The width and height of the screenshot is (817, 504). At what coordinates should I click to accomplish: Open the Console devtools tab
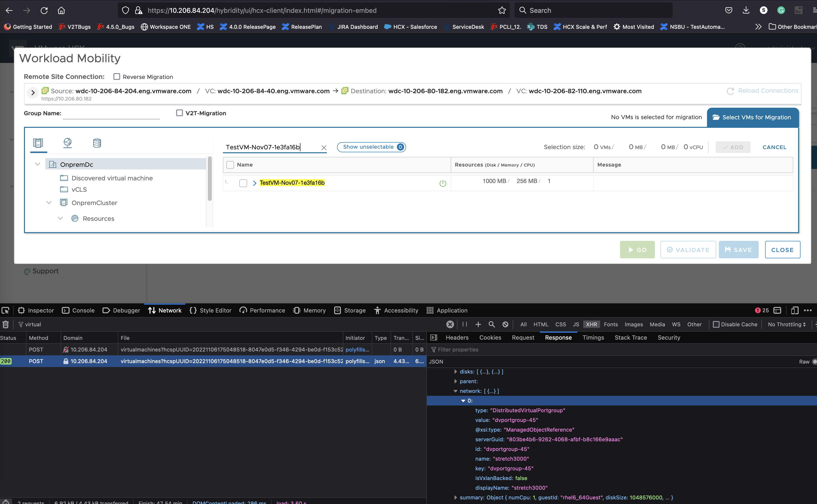[x=79, y=311]
